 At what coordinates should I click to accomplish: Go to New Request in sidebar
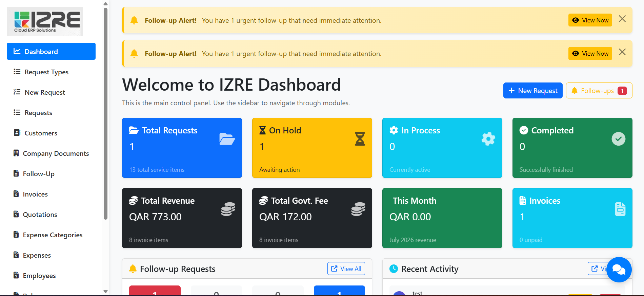(51, 92)
